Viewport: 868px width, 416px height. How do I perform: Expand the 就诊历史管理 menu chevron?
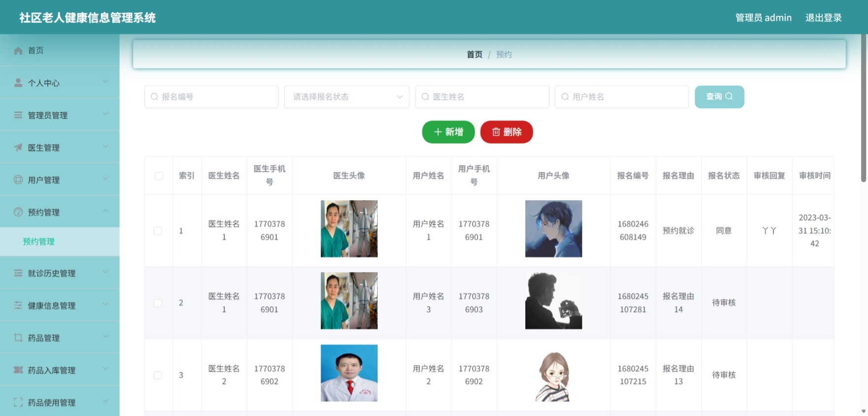(105, 272)
